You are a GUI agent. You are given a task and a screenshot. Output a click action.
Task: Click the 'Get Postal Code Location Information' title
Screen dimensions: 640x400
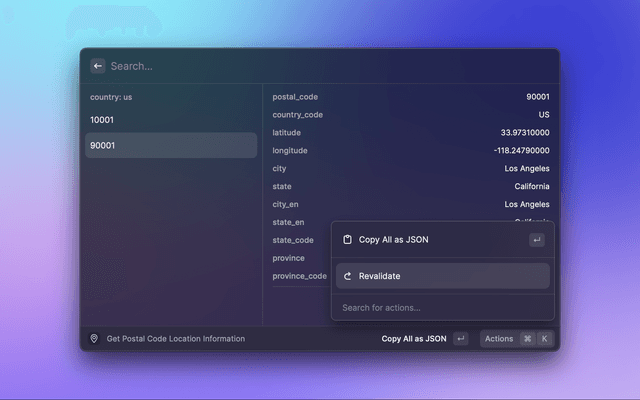coord(175,339)
